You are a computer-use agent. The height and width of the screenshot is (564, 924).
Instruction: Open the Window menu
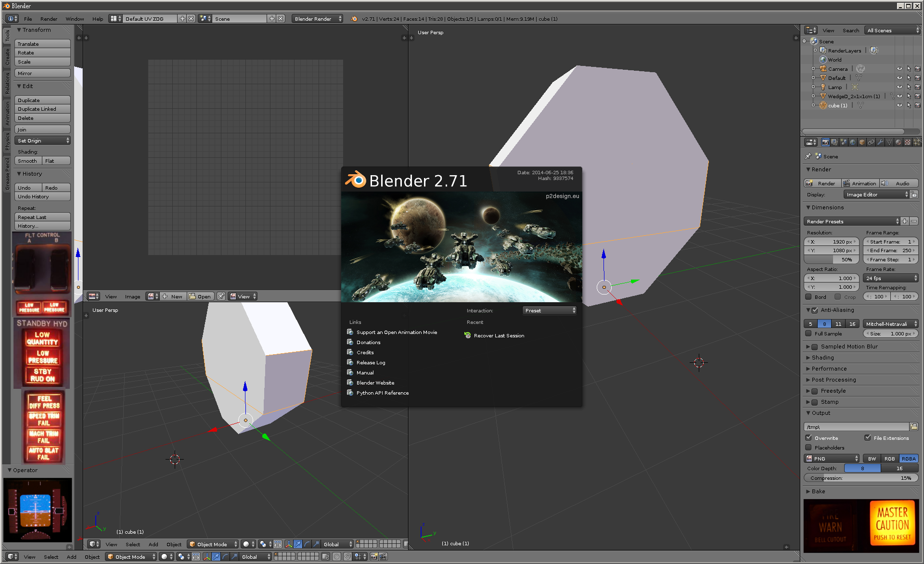coord(75,19)
